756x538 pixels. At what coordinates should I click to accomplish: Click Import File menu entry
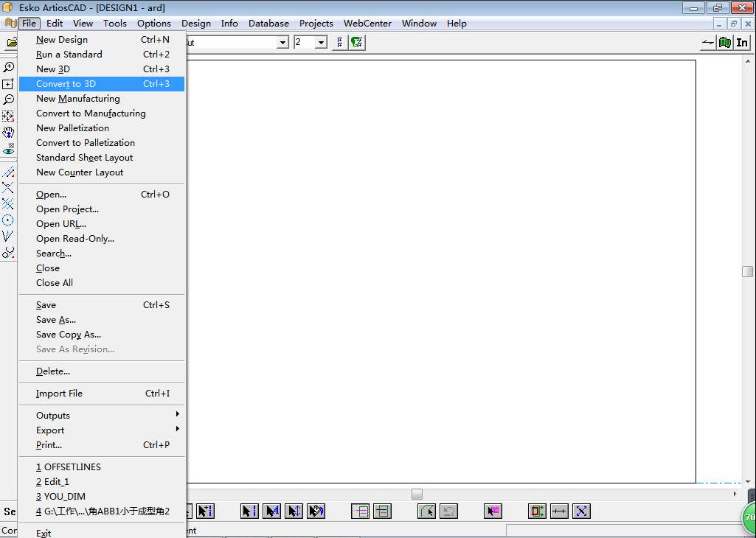point(59,394)
